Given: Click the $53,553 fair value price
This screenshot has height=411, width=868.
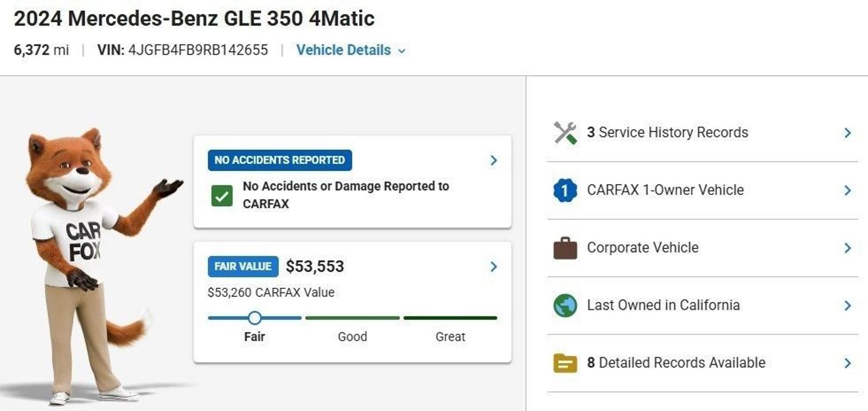Looking at the screenshot, I should (315, 267).
